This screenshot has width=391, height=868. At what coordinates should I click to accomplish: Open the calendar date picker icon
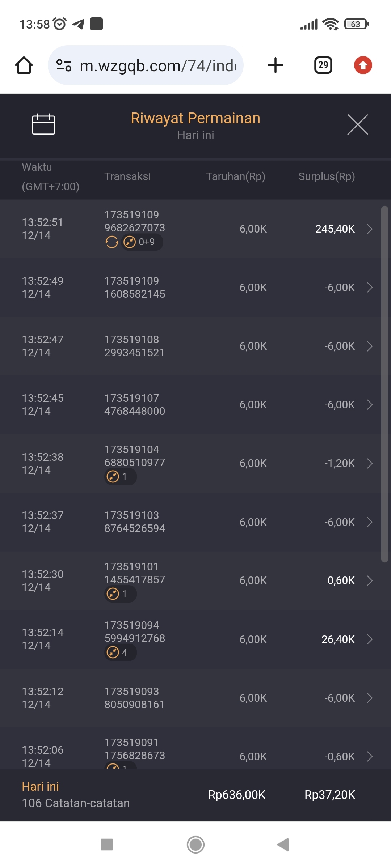43,124
